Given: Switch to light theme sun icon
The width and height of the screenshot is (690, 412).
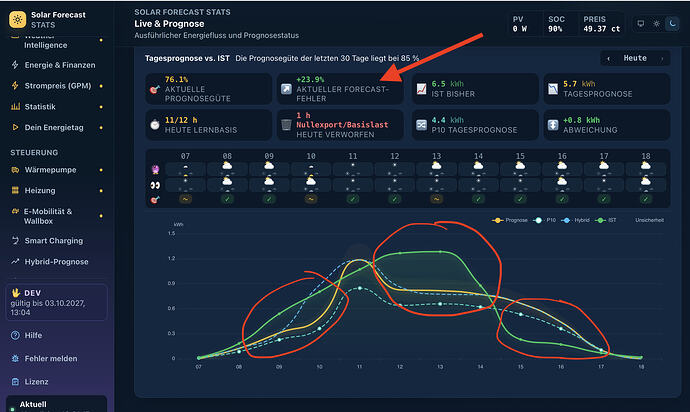Looking at the screenshot, I should pyautogui.click(x=657, y=24).
